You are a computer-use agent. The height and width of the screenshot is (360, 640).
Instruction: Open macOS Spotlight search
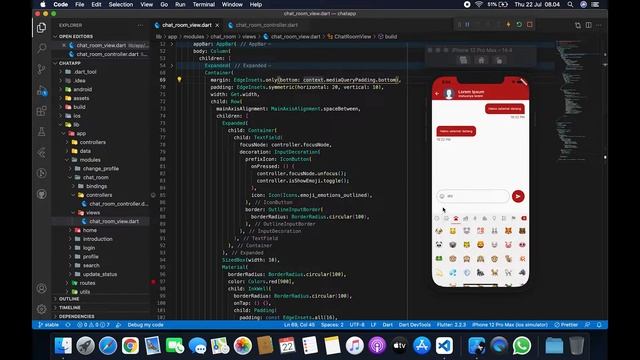pyautogui.click(x=570, y=4)
